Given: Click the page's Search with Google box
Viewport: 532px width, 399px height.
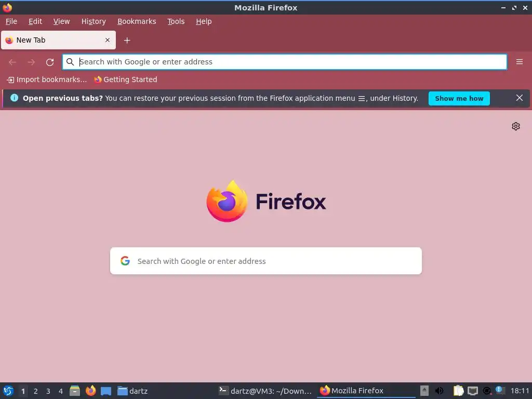Looking at the screenshot, I should point(265,261).
